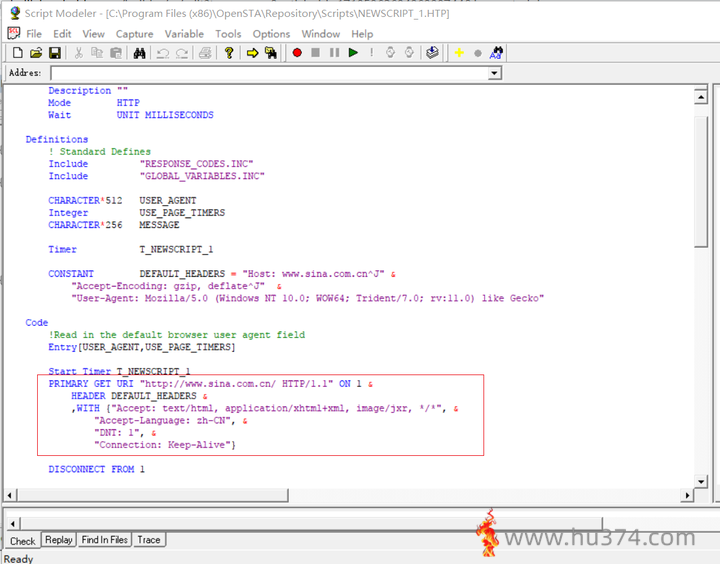Click the PRIMARY GET URI code line

[210, 384]
